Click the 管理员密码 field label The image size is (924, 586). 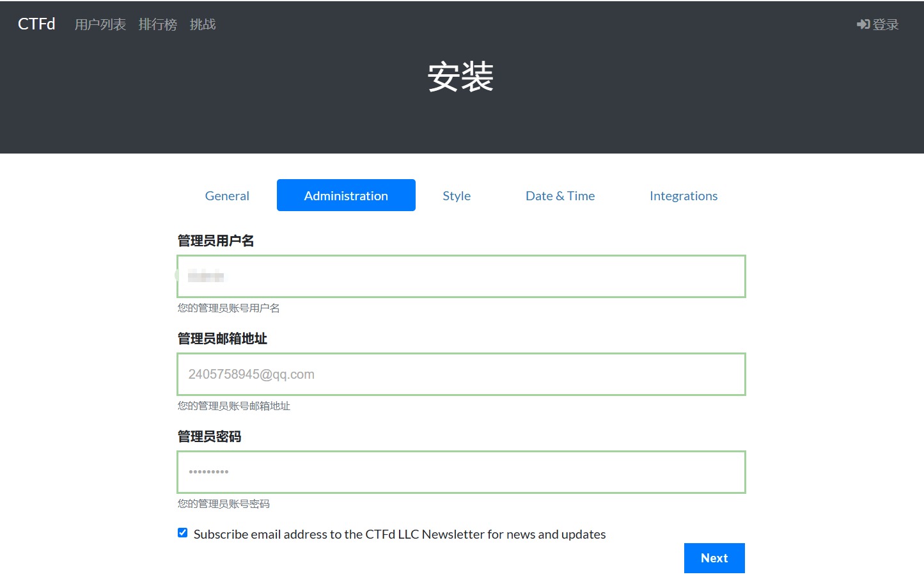209,436
